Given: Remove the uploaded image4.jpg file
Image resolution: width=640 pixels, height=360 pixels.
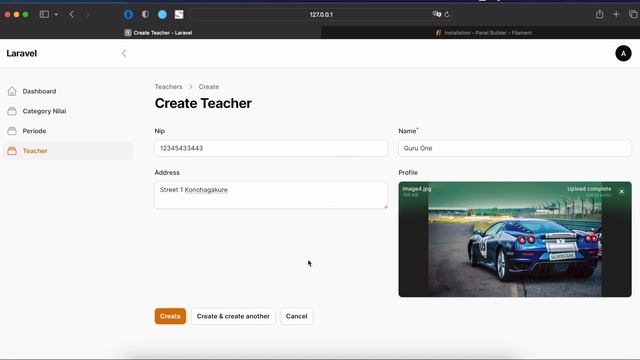Looking at the screenshot, I should pyautogui.click(x=622, y=191).
